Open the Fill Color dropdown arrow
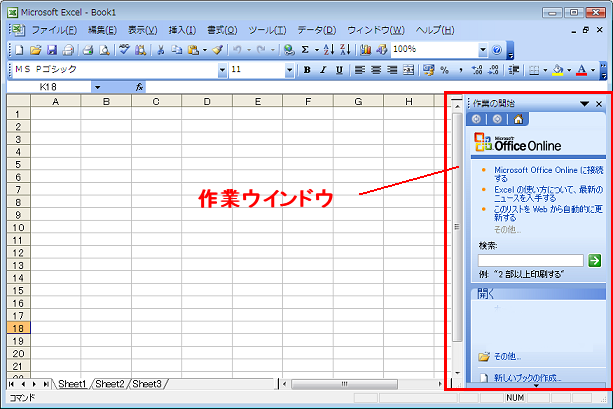Screen dimensions: 613x409 [x=569, y=70]
